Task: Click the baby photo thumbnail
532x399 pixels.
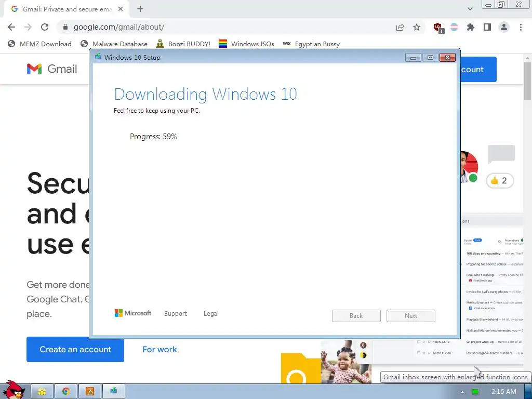Action: (x=346, y=362)
